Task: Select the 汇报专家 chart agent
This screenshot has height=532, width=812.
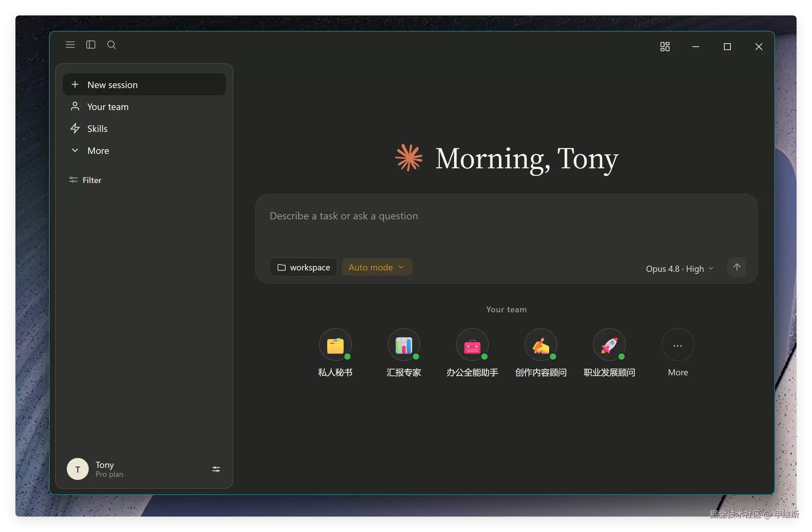Action: (x=404, y=345)
